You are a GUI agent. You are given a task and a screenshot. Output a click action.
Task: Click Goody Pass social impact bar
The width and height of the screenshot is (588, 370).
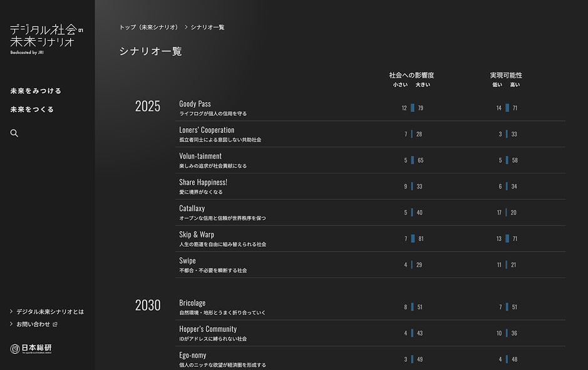click(x=413, y=108)
